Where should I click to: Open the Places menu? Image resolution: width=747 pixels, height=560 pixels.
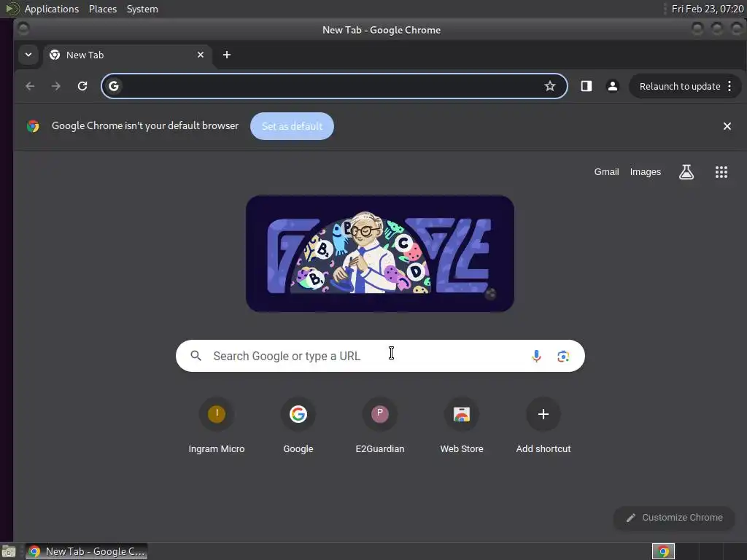point(103,9)
